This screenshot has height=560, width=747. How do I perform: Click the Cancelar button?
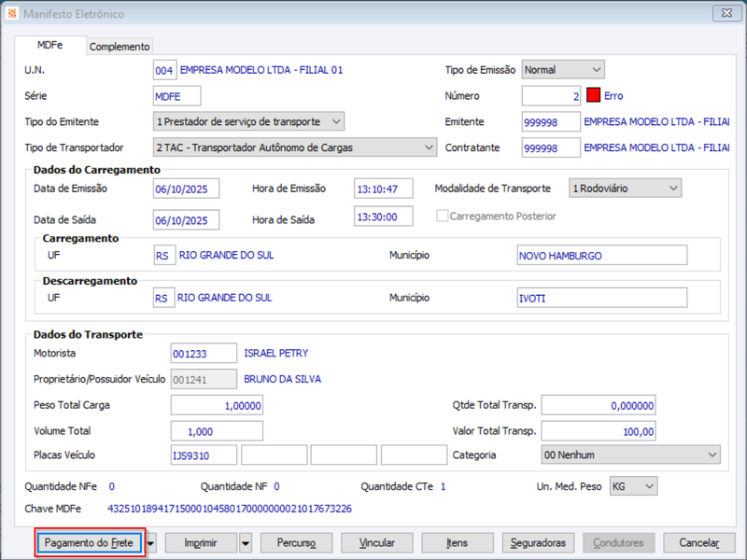698,543
